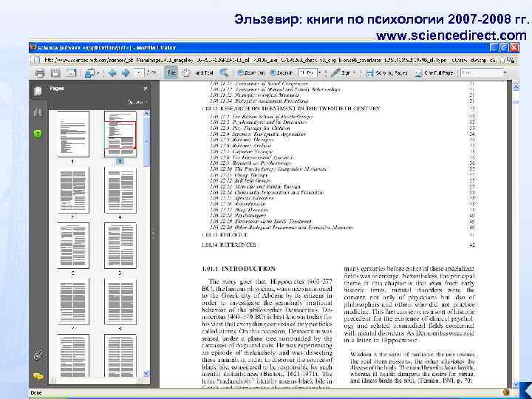The image size is (532, 399).
Task: Go to previous page with left arrow
Action: click(112, 72)
